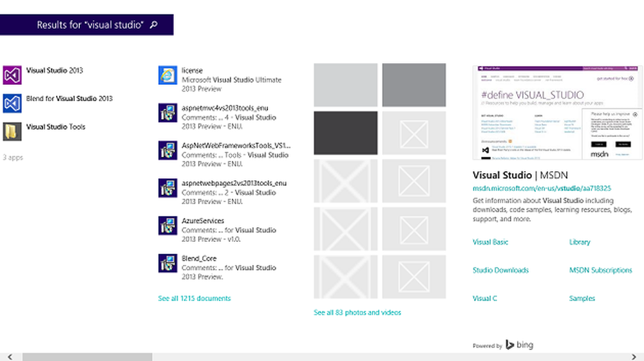Viewport: 644px width, 361px height.
Task: Open the Visual C link
Action: [x=485, y=298]
